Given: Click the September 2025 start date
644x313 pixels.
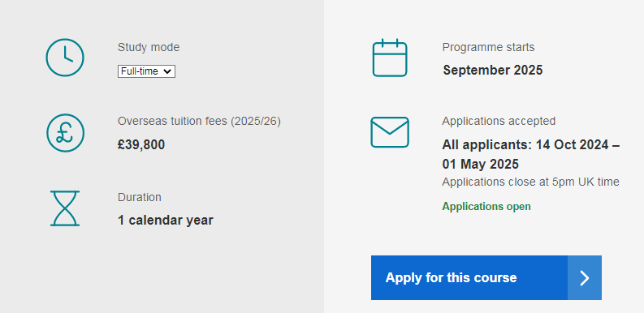Looking at the screenshot, I should click(493, 71).
